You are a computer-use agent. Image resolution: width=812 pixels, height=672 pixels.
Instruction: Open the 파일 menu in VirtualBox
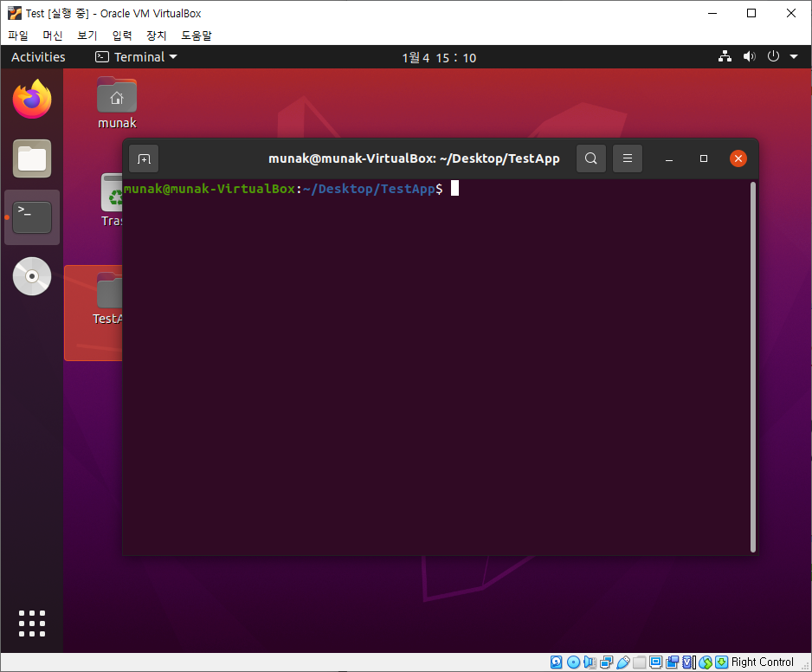pos(18,36)
